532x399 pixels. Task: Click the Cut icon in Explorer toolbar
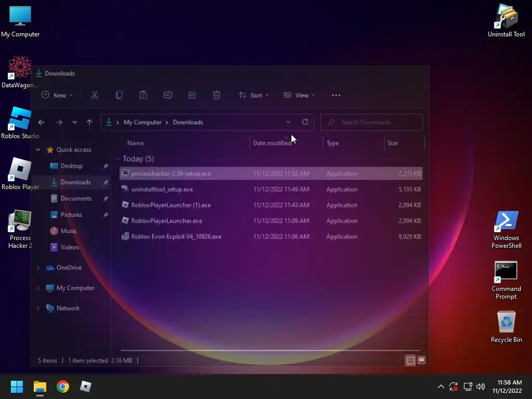tap(95, 96)
